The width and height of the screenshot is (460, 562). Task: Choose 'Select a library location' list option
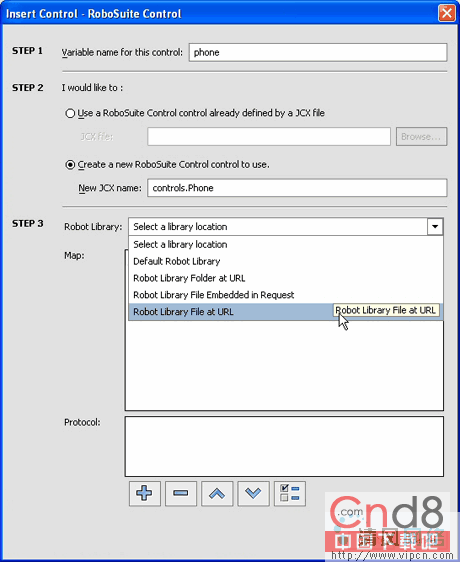[286, 244]
